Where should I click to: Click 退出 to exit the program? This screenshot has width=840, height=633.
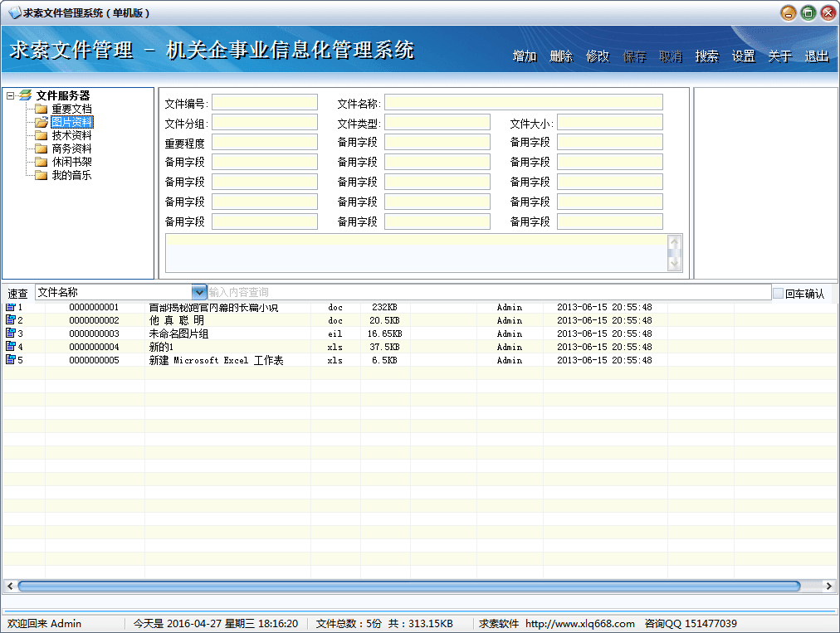coord(816,56)
